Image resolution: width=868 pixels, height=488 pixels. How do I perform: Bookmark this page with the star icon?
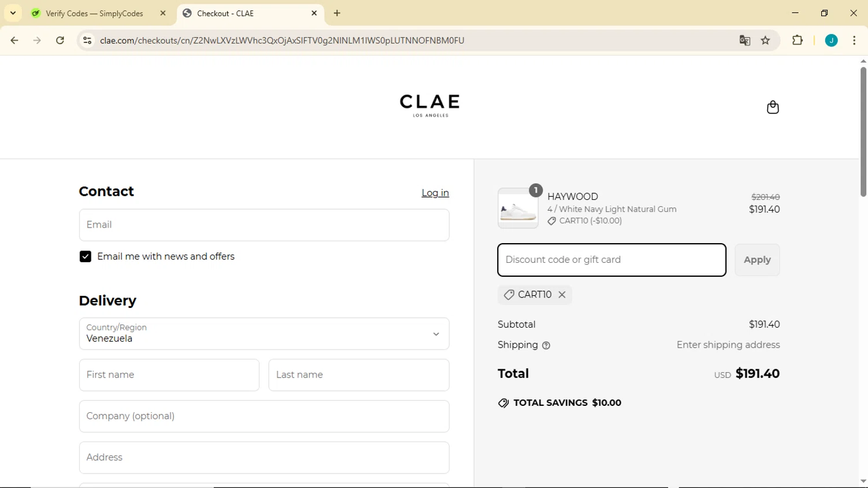tap(766, 41)
